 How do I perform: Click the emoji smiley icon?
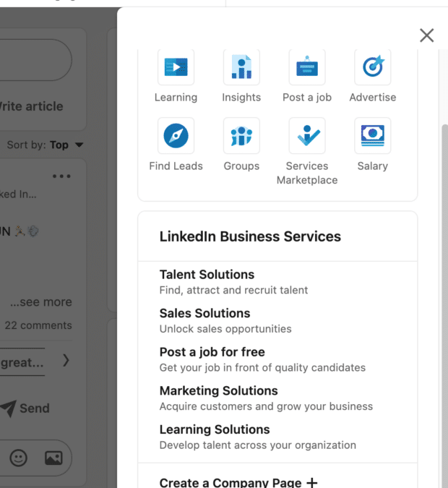18,458
